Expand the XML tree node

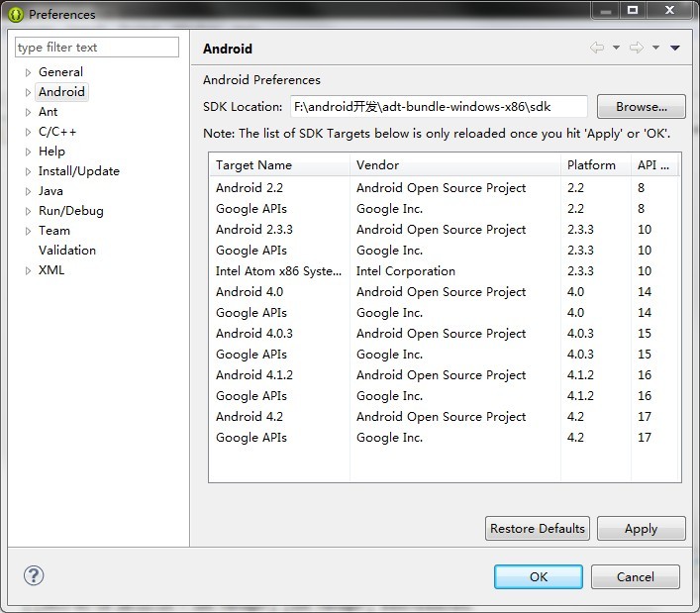click(28, 270)
